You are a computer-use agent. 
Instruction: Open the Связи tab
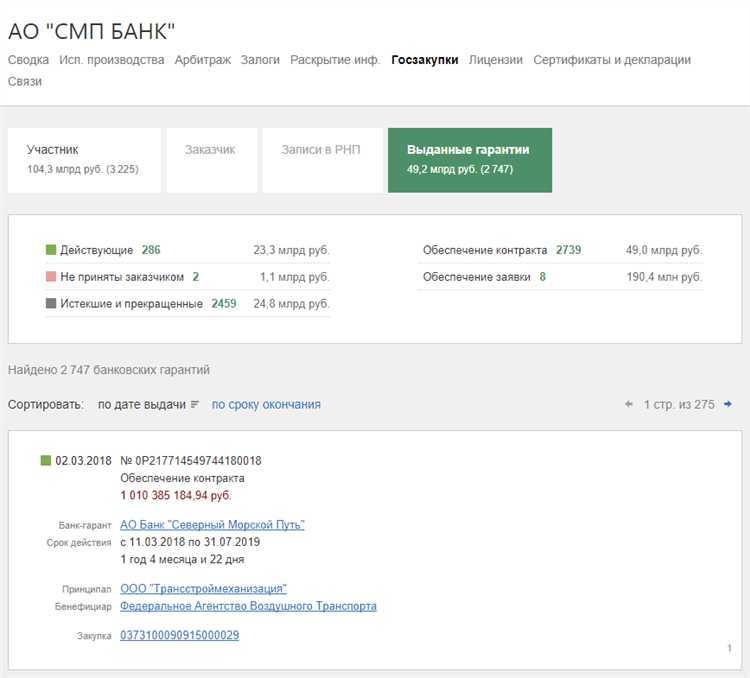click(x=25, y=81)
